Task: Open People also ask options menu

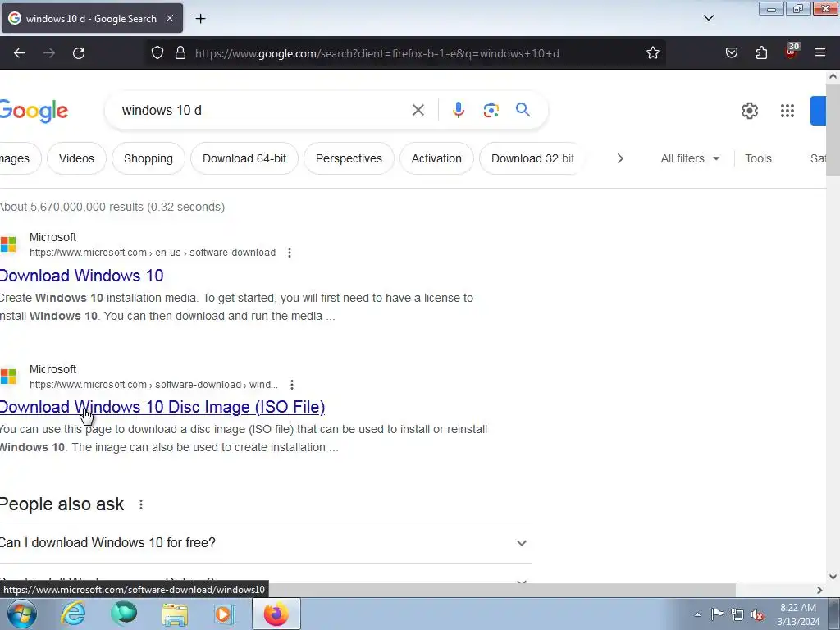Action: 141,504
